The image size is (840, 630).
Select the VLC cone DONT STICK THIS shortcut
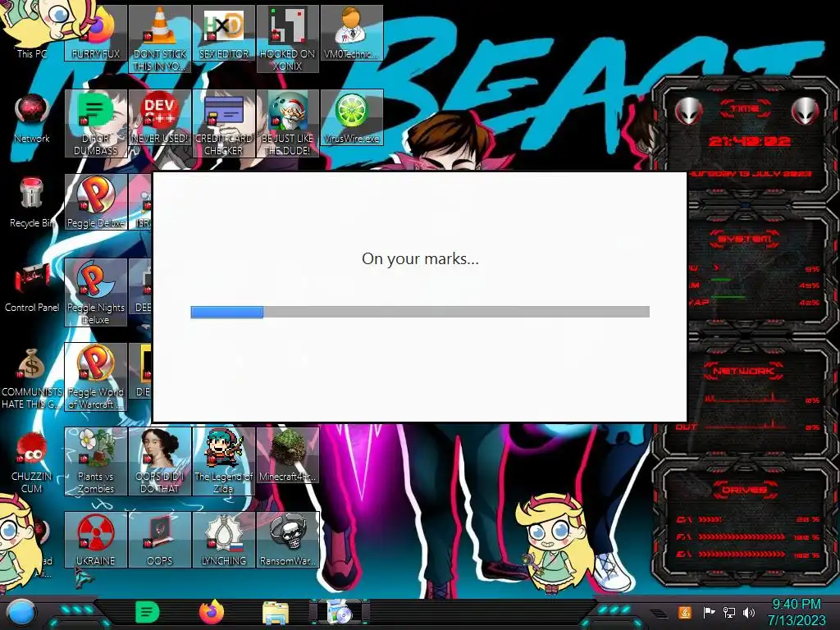160,39
